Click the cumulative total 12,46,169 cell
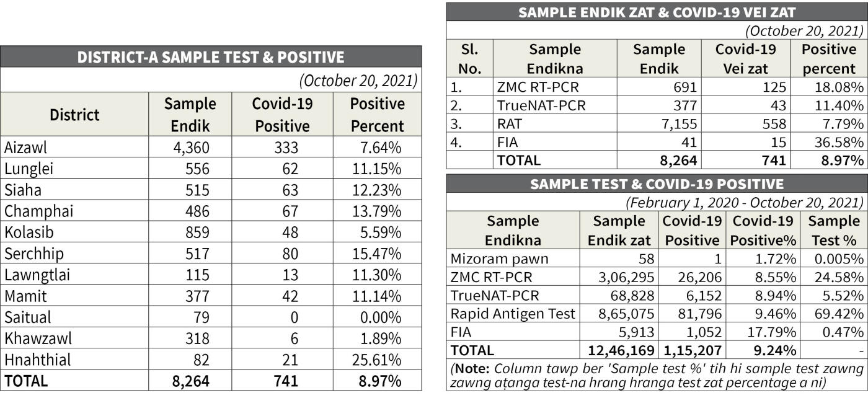The image size is (868, 398). point(619,351)
